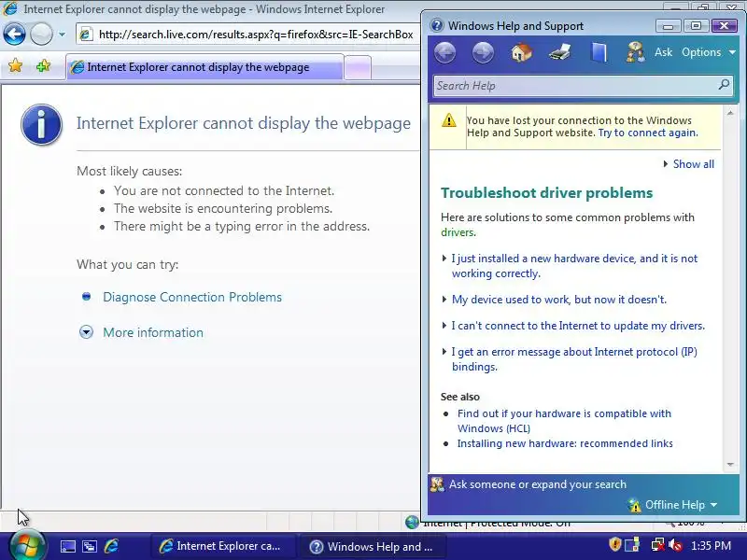Open the Browse Help book icon
This screenshot has height=560, width=747.
click(599, 52)
